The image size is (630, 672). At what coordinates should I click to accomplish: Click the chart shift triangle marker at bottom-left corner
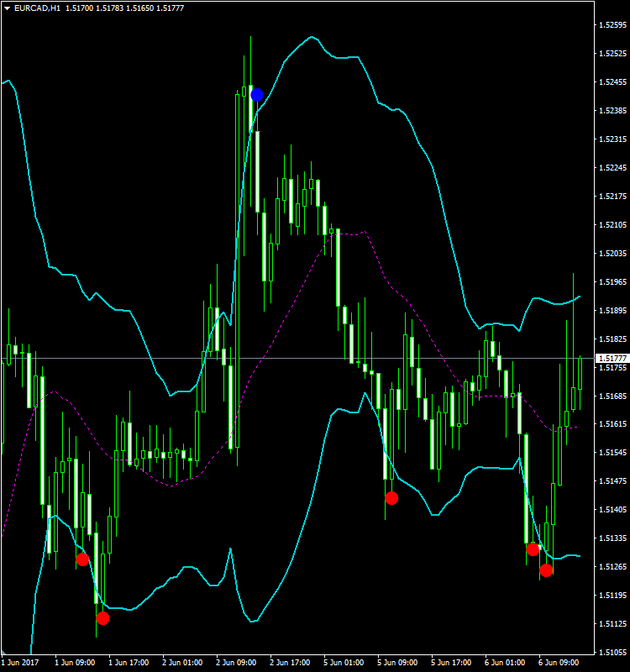tap(3, 653)
